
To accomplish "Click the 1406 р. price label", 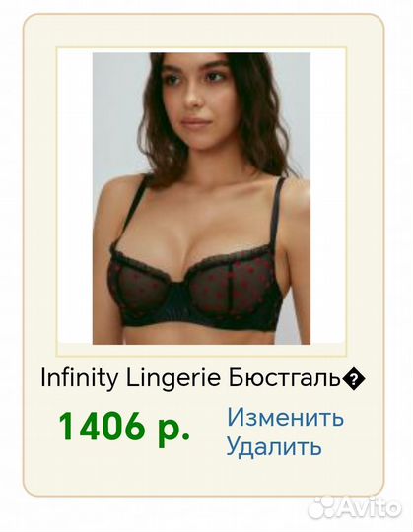I will click(x=124, y=428).
